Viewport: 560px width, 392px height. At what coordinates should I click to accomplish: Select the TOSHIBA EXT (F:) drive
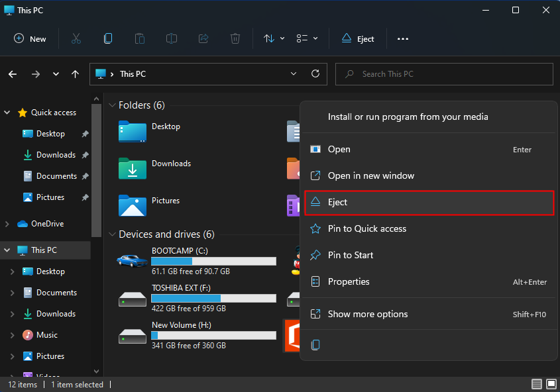pos(196,298)
